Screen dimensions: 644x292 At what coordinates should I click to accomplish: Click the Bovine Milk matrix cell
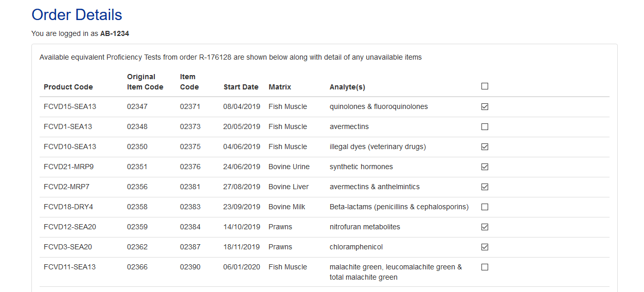287,207
